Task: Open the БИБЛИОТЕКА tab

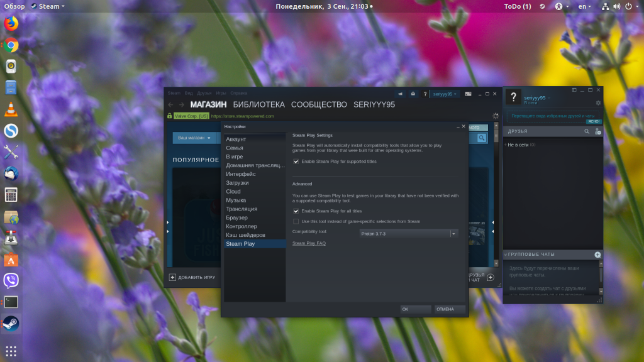Action: pos(258,105)
